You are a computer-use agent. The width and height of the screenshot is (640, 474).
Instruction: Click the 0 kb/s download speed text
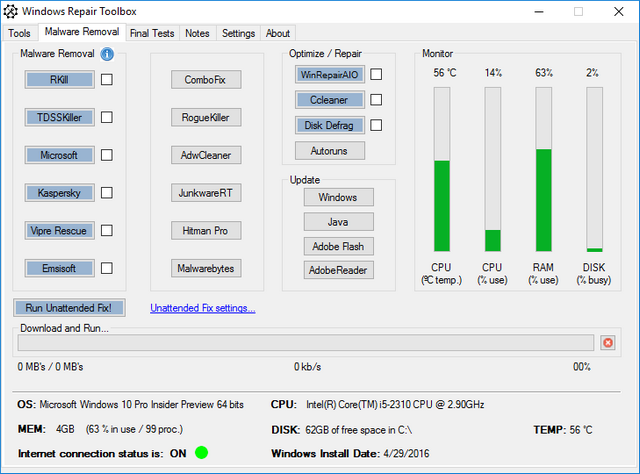click(x=307, y=367)
